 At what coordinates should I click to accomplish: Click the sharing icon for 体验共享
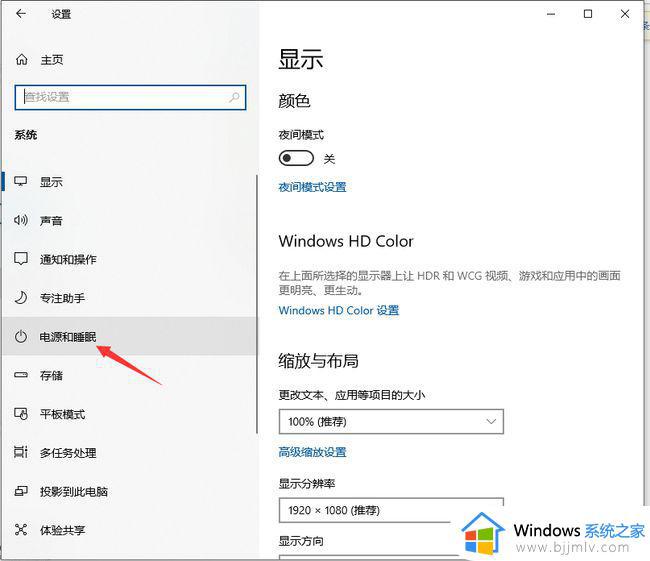click(x=21, y=529)
